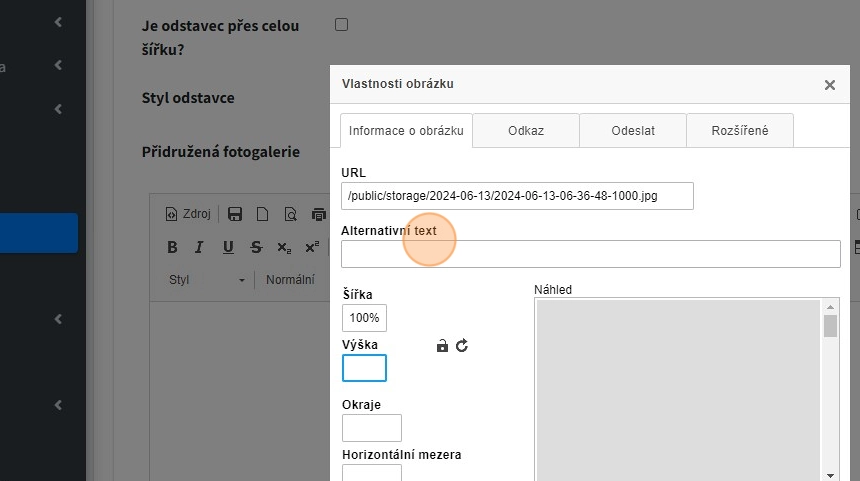Open the Rozšířené tab
860x481 pixels.
point(740,131)
